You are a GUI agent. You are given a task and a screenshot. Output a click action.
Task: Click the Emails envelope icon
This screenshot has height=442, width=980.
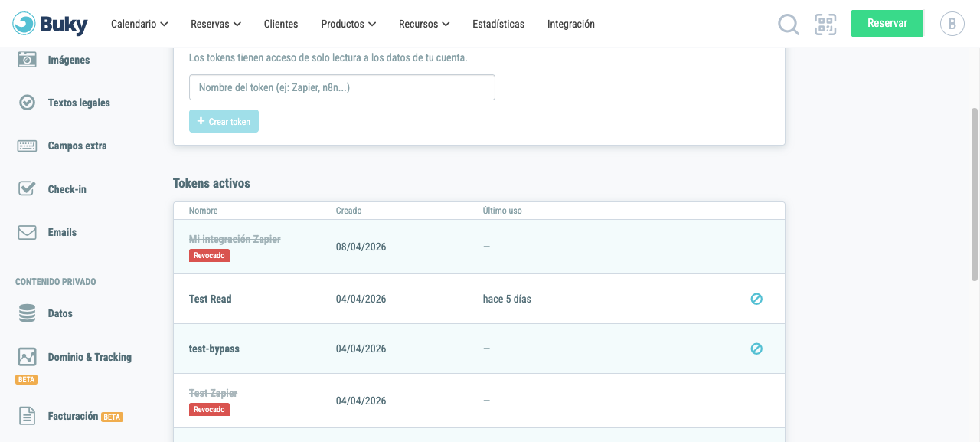click(27, 232)
